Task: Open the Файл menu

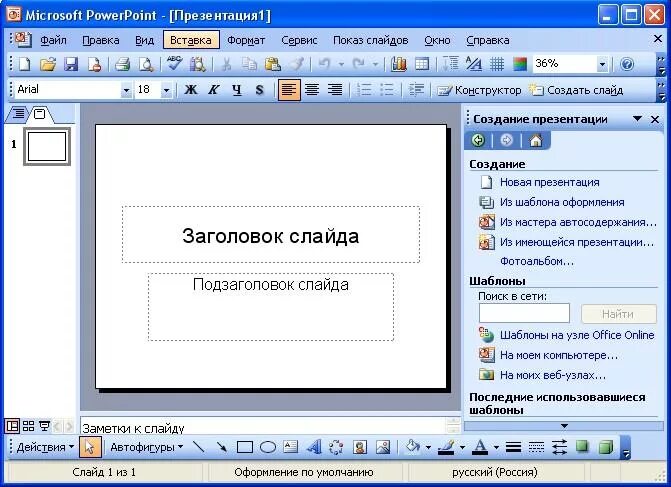Action: click(53, 40)
